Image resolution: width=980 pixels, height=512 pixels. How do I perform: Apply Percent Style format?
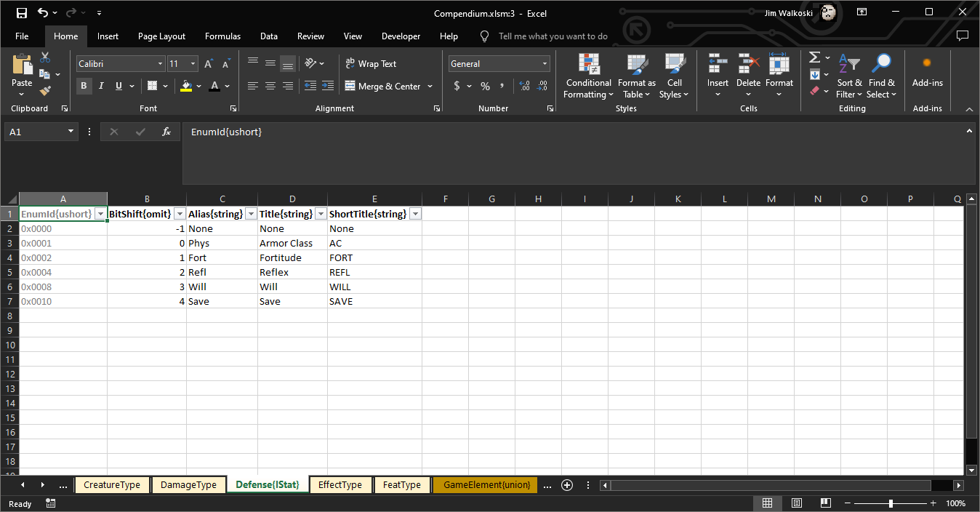(x=485, y=86)
